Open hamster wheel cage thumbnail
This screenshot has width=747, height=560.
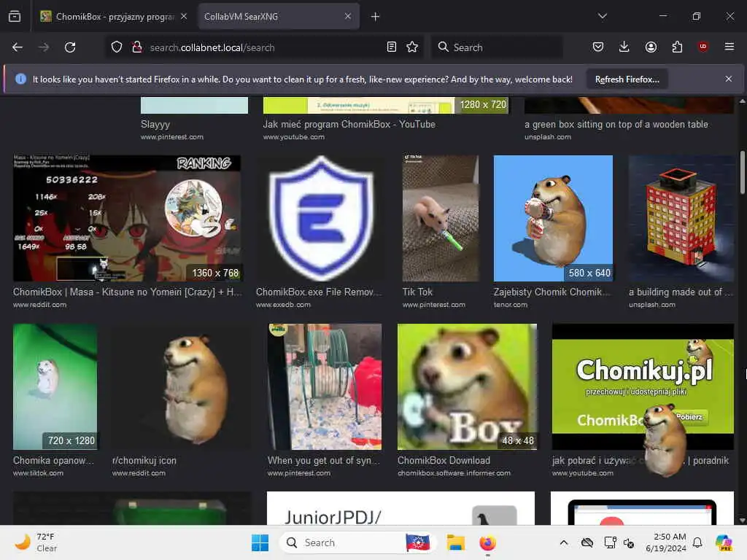[x=325, y=386]
